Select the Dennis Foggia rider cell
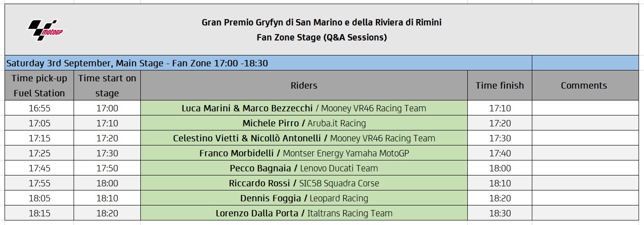This screenshot has width=644, height=225. pos(304,198)
